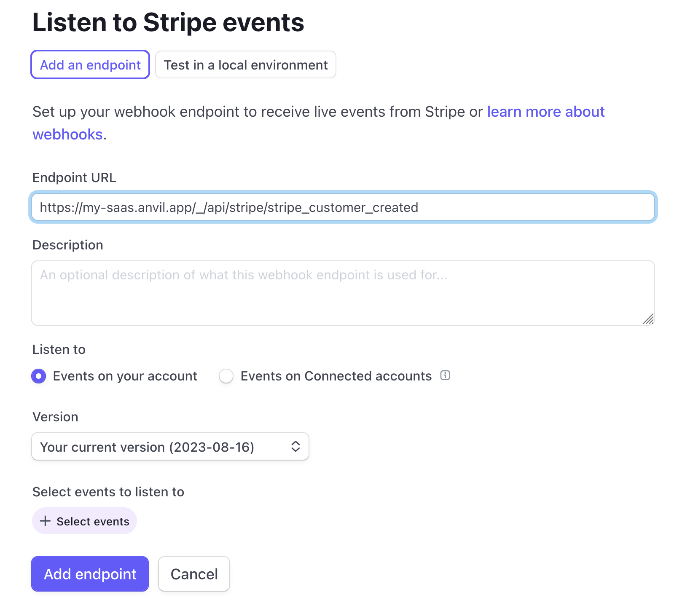Open the Test in a local environment tab
Image resolution: width=693 pixels, height=616 pixels.
[245, 65]
